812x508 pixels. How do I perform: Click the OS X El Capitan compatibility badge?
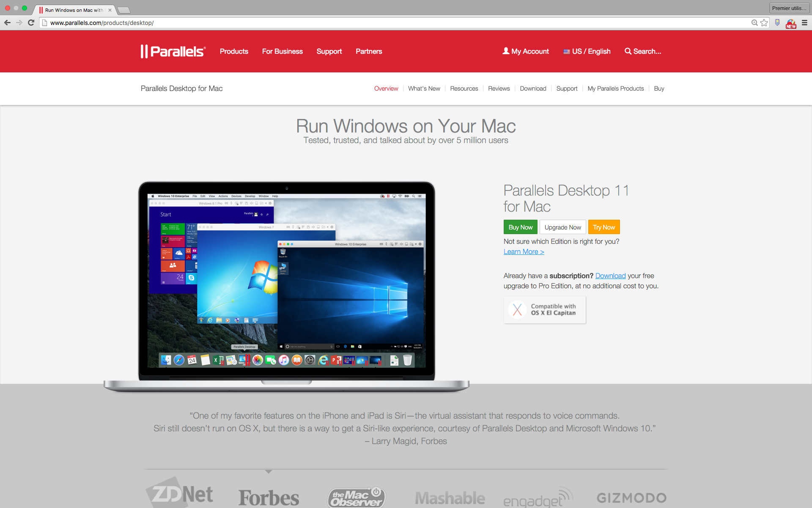coord(544,309)
